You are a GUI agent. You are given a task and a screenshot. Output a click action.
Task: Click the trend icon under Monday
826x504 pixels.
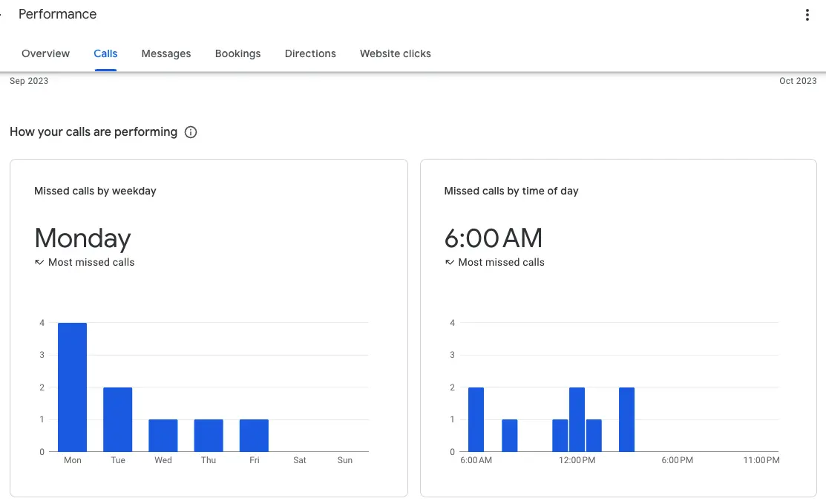(39, 262)
